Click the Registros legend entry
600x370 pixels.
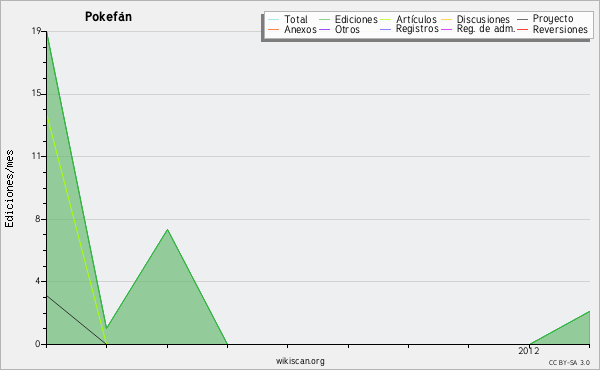[x=409, y=29]
